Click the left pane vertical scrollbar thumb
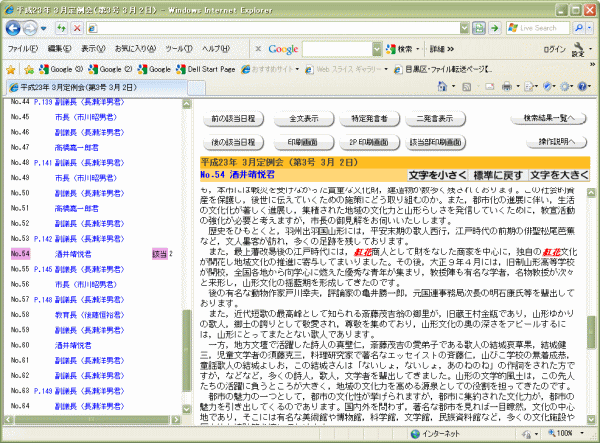This screenshot has width=600, height=443. click(x=187, y=351)
